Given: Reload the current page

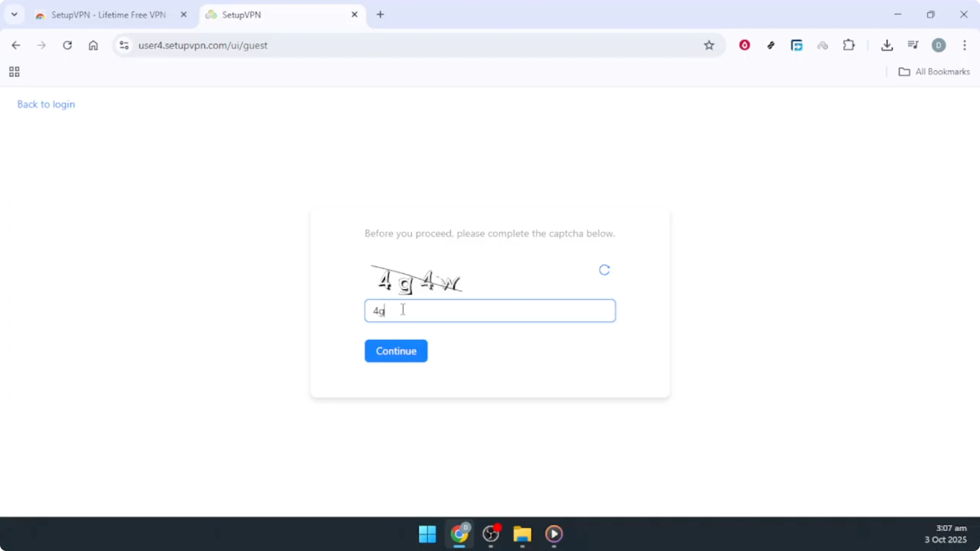Looking at the screenshot, I should click(68, 45).
